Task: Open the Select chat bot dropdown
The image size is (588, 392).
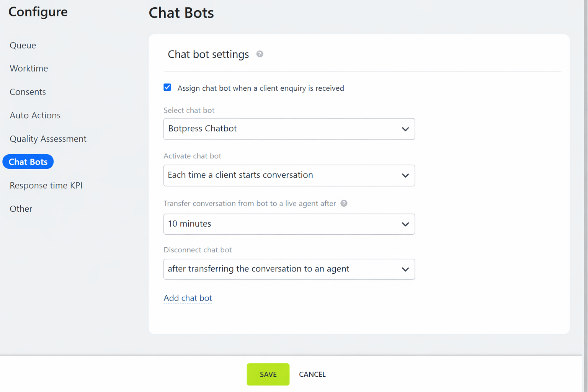Action: (x=289, y=129)
